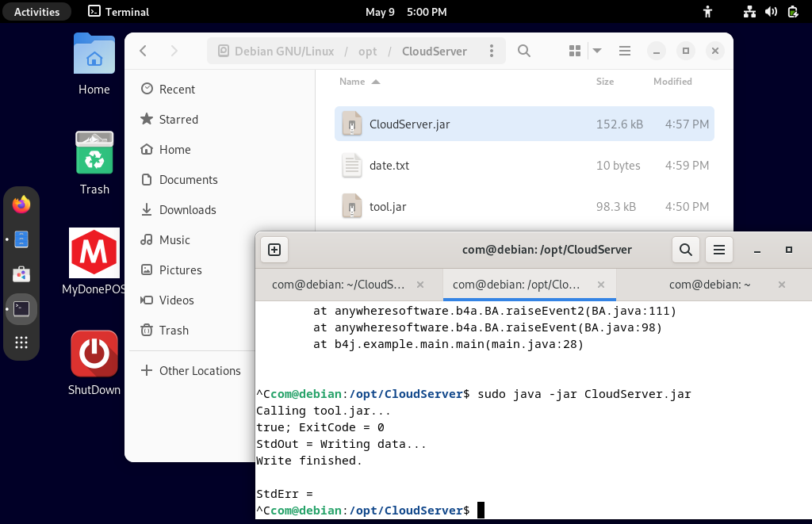
Task: Toggle sort order on the Name column
Action: [x=353, y=82]
